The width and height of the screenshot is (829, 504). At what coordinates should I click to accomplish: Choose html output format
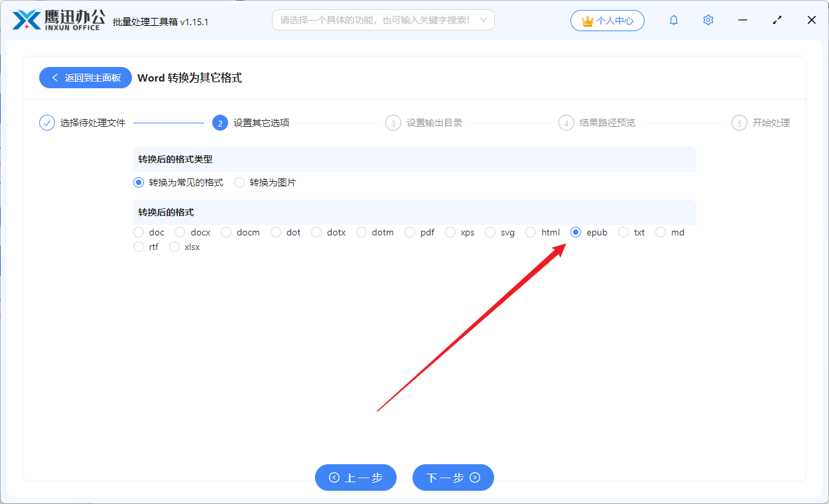point(543,232)
